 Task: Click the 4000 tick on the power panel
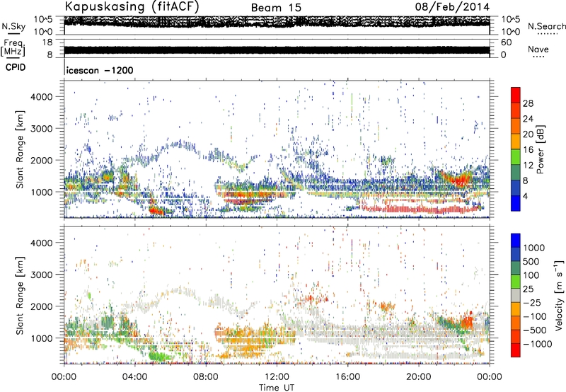[42, 97]
